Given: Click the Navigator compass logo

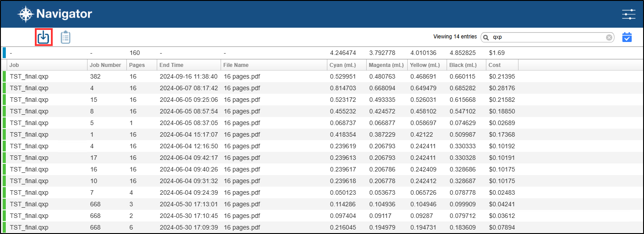Looking at the screenshot, I should point(25,14).
